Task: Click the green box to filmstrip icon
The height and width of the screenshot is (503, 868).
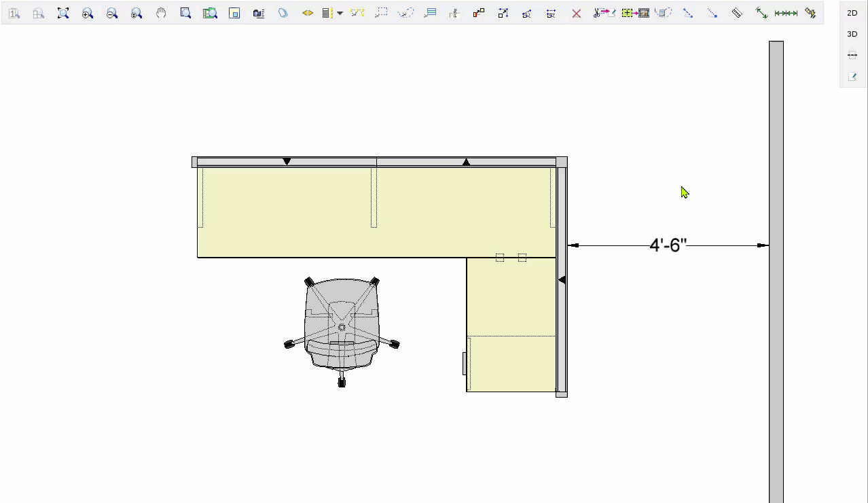Action: (x=636, y=13)
